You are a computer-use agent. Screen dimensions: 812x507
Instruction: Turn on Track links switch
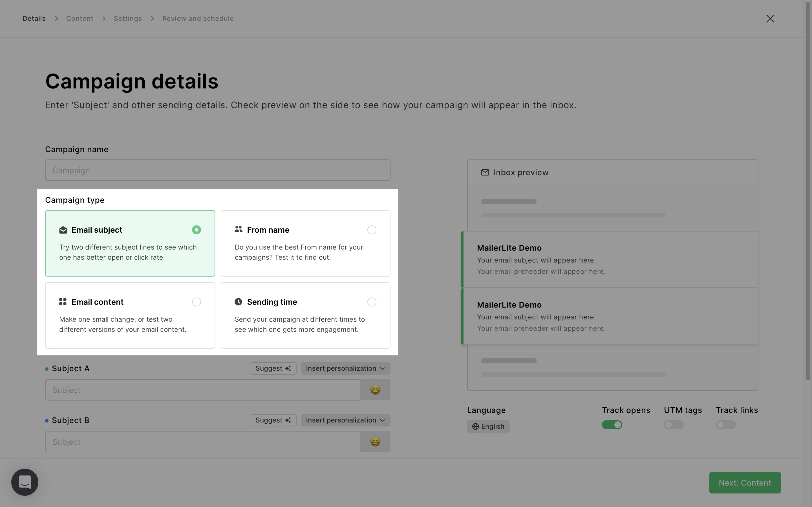(725, 425)
